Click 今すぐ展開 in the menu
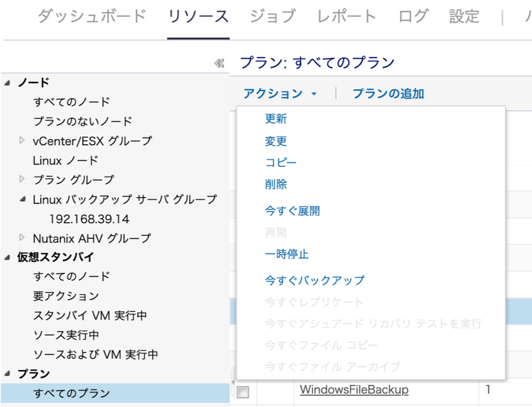This screenshot has width=532, height=407. (293, 211)
